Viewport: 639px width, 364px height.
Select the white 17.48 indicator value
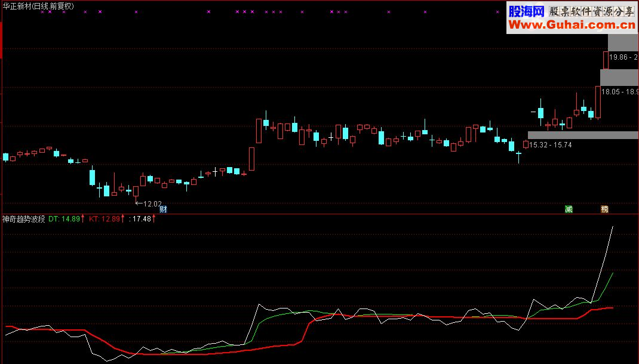(142, 219)
